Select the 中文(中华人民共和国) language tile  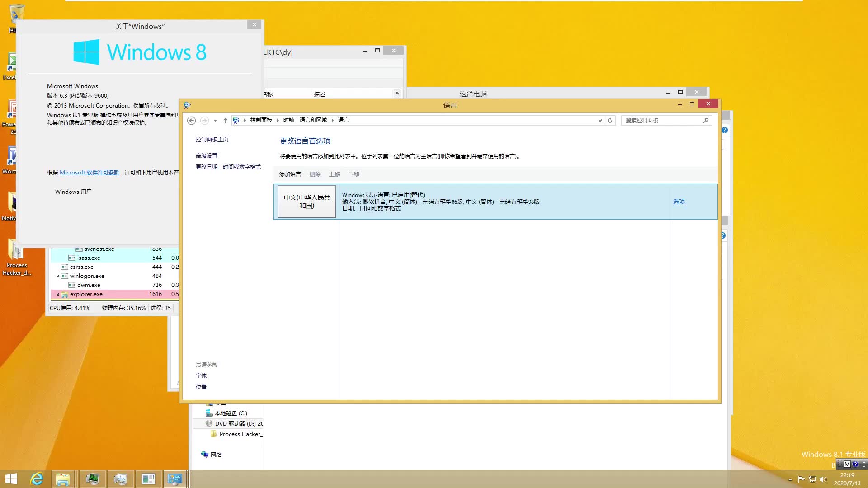307,202
